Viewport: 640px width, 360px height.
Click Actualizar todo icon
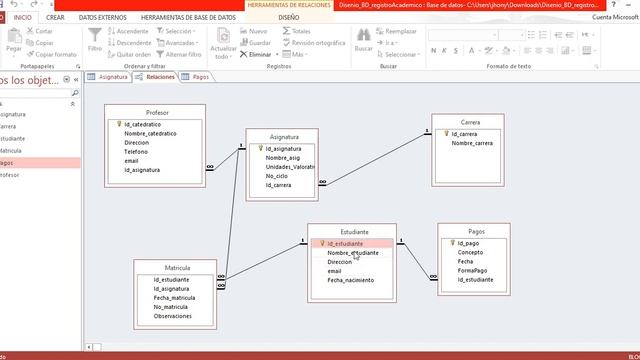(x=223, y=36)
